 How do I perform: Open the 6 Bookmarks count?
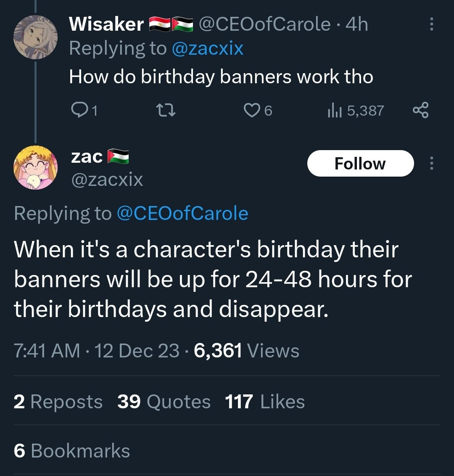[72, 451]
